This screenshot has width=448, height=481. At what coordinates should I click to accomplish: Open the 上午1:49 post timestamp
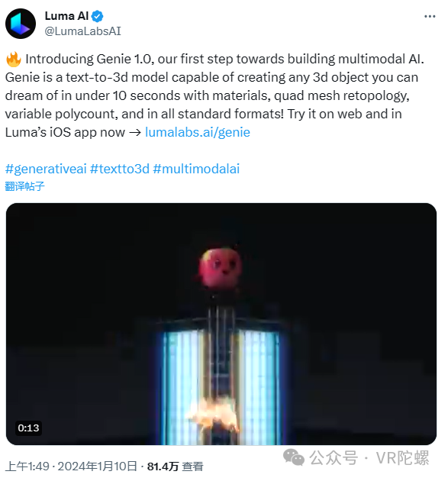point(27,466)
